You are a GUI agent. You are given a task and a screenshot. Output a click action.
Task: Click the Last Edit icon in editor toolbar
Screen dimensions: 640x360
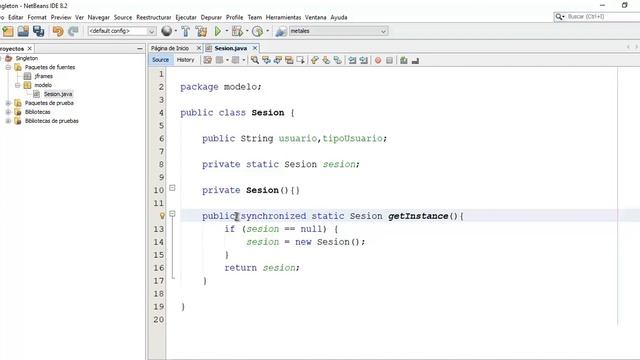click(x=207, y=60)
